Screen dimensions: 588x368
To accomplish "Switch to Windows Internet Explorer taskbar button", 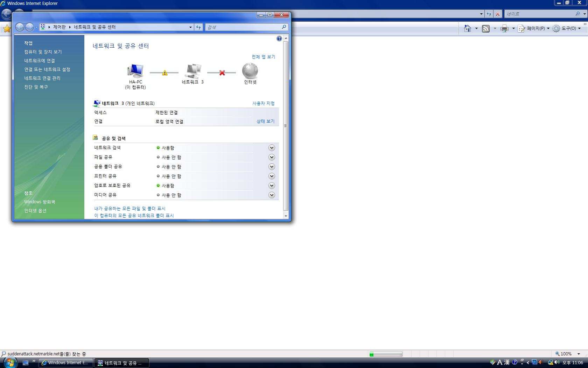I will 66,363.
